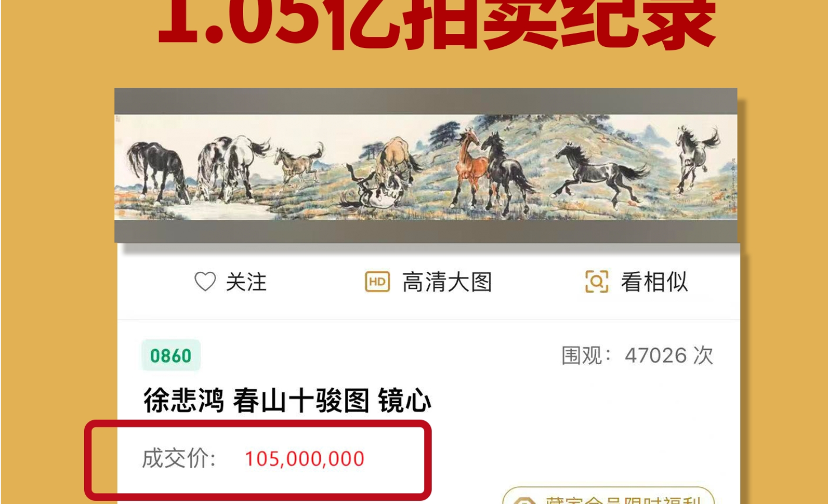Click the green 0860 lot number badge

171,355
